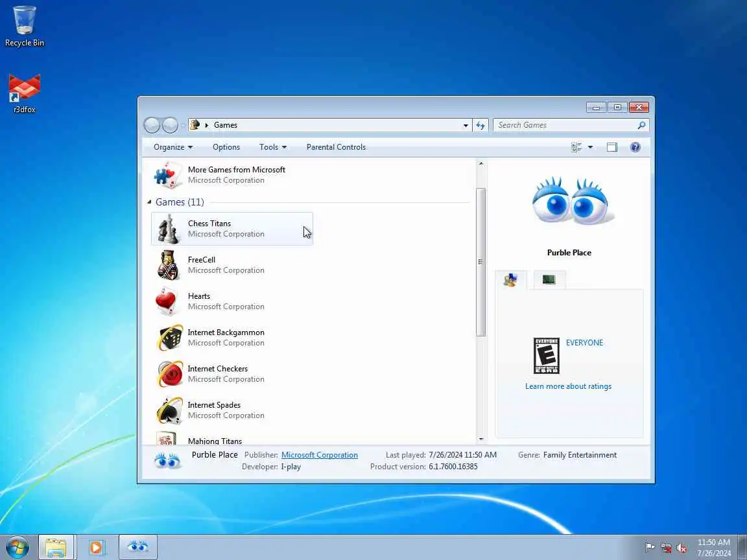Select the Hearts game icon
This screenshot has width=747, height=560.
(x=168, y=301)
